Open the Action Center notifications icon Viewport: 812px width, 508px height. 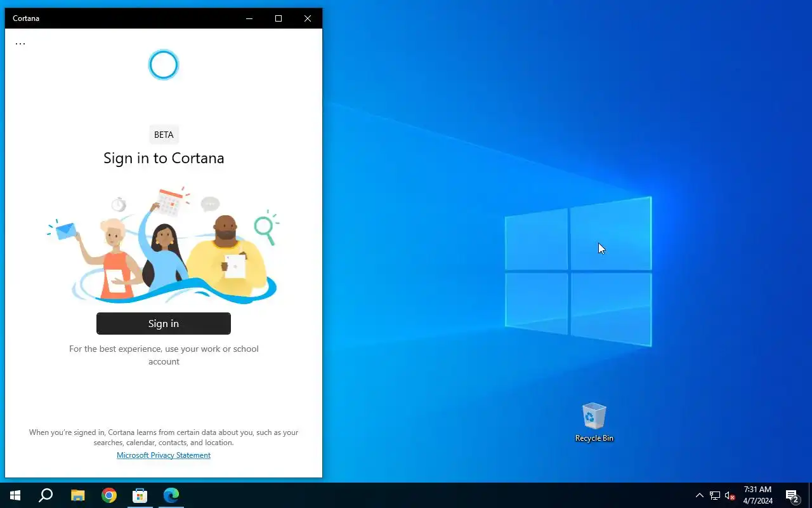pos(792,495)
